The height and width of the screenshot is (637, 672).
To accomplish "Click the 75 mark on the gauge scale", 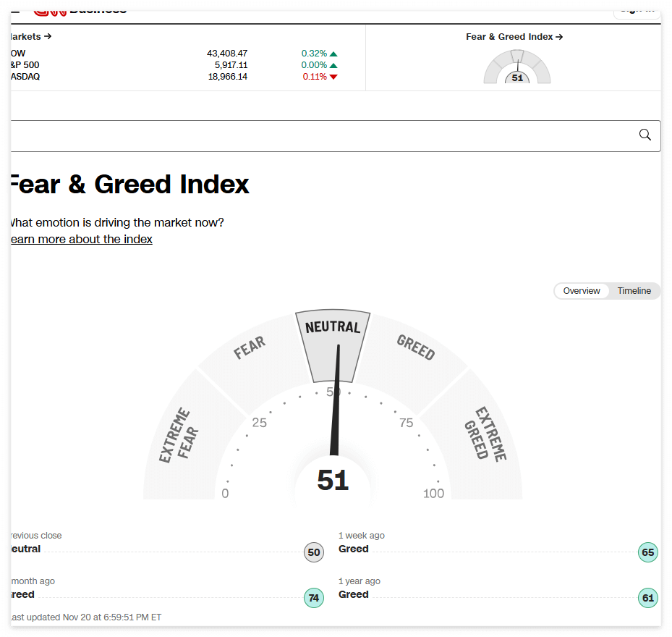I will 407,423.
